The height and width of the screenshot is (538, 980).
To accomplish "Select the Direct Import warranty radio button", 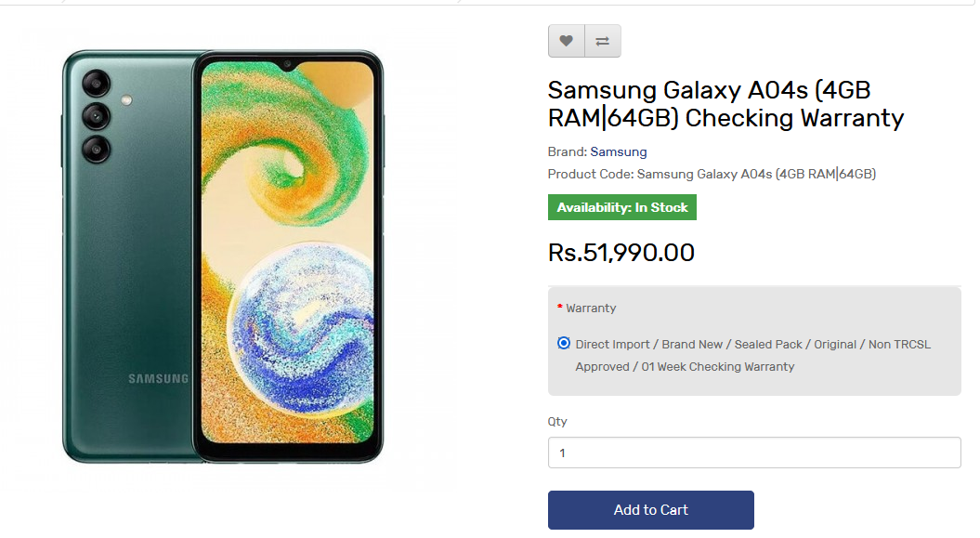I will click(564, 344).
